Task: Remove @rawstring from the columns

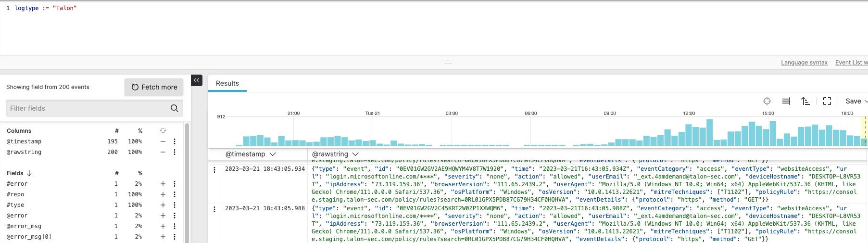Action: coord(163,152)
